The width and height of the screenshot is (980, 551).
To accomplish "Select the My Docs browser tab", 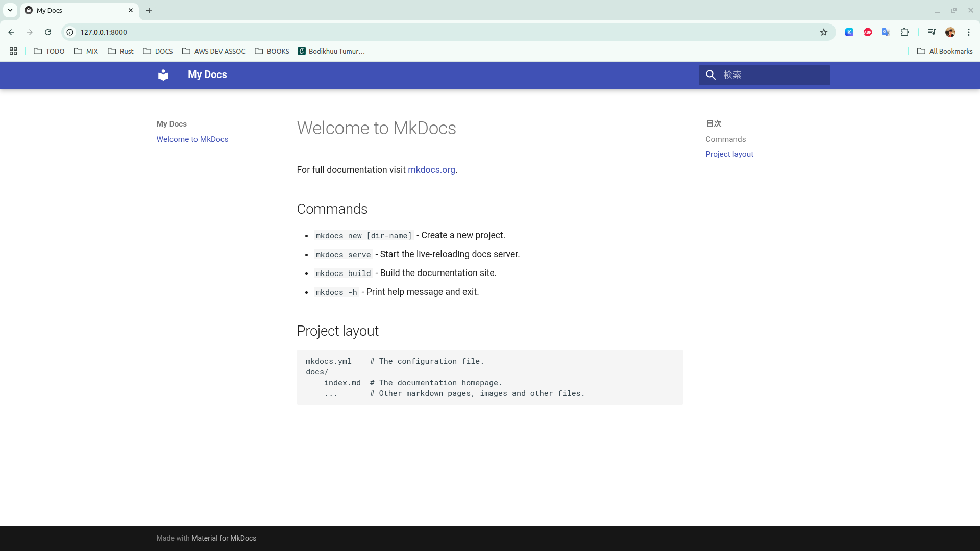I will coord(77,10).
